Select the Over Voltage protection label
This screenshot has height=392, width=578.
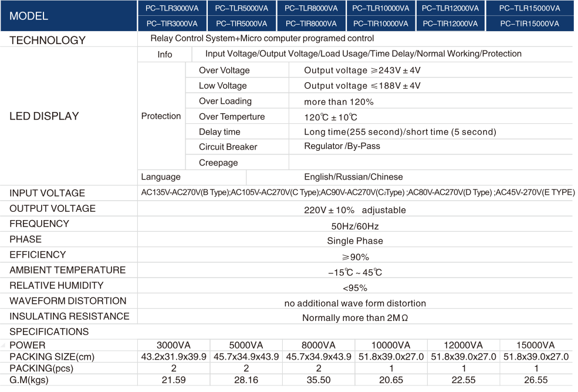[x=224, y=70]
